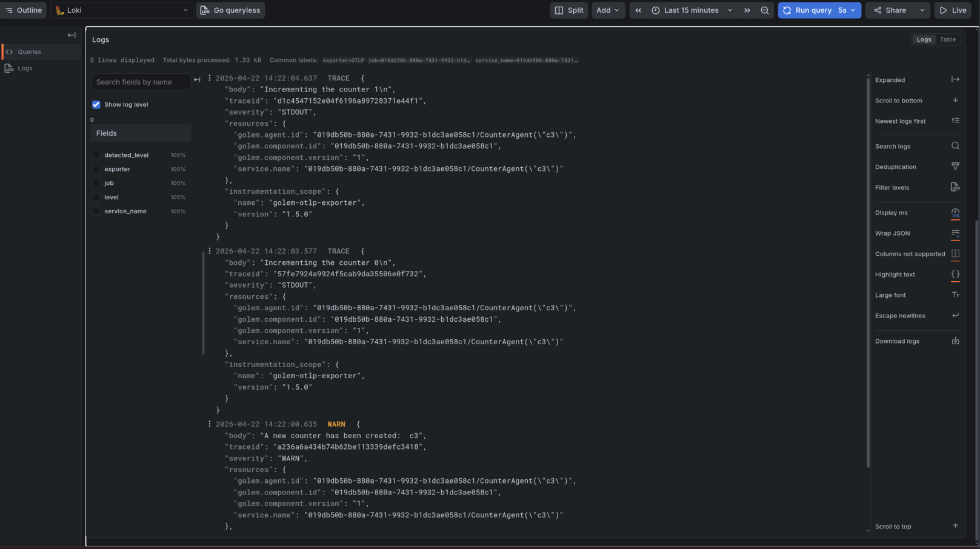Click the Download logs icon

955,341
